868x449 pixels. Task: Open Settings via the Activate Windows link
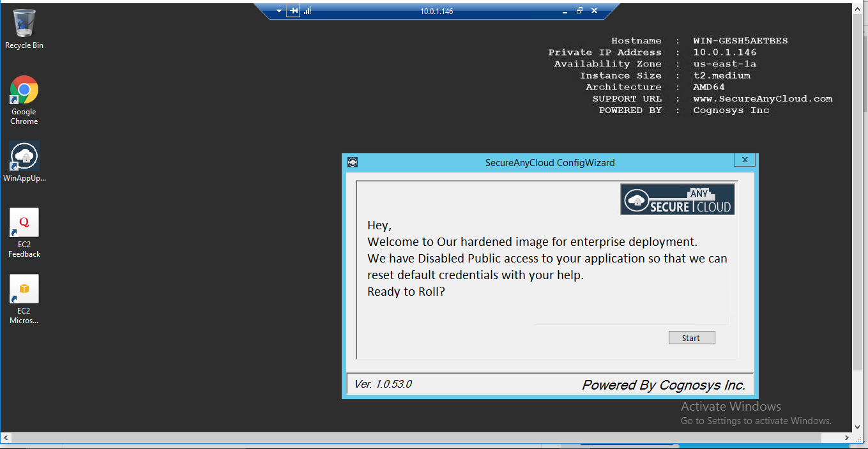pyautogui.click(x=756, y=420)
